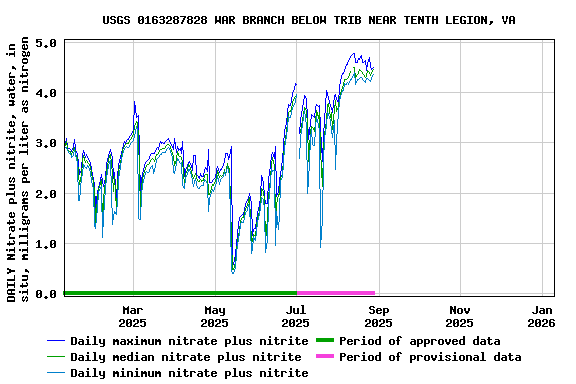Screen dimensions: 576x384
Task: Click the y-axis value 1.0
Action: click(46, 244)
